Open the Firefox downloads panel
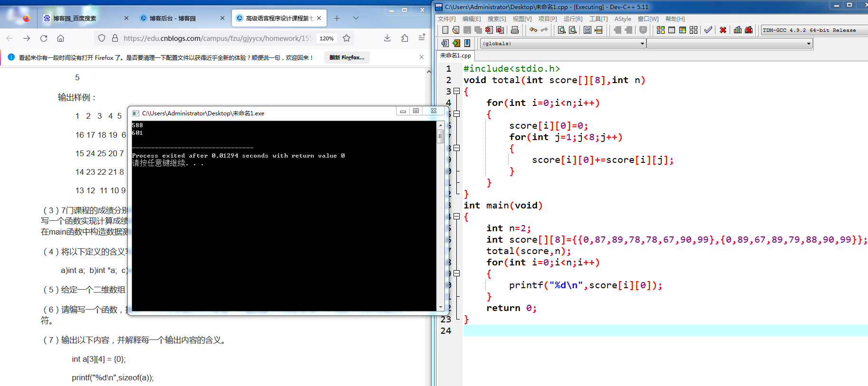The height and width of the screenshot is (386, 868). 387,38
